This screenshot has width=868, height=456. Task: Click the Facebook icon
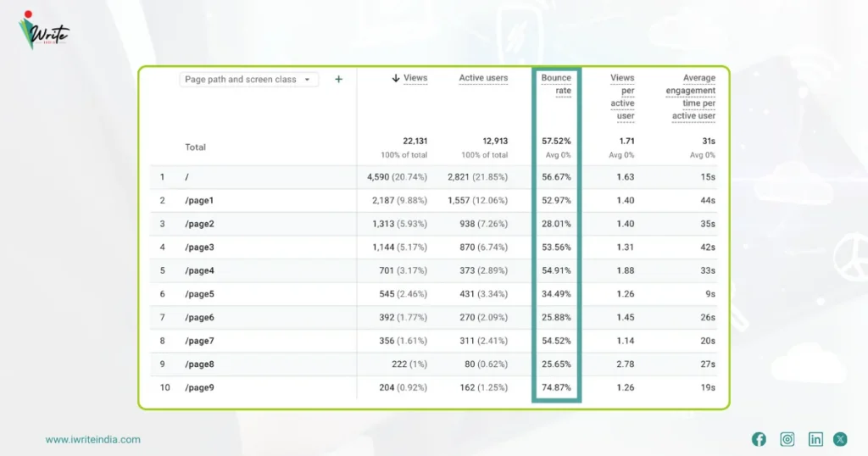[x=759, y=439]
